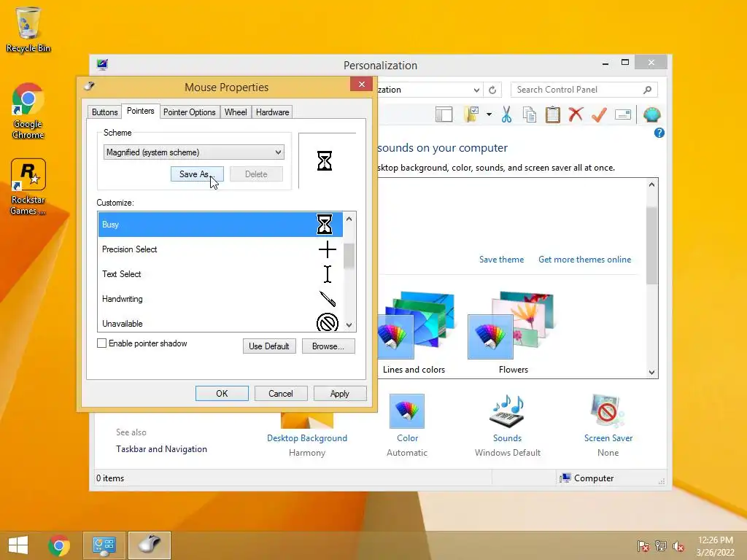Click the muted volume tray icon
The image size is (747, 560).
click(x=678, y=546)
